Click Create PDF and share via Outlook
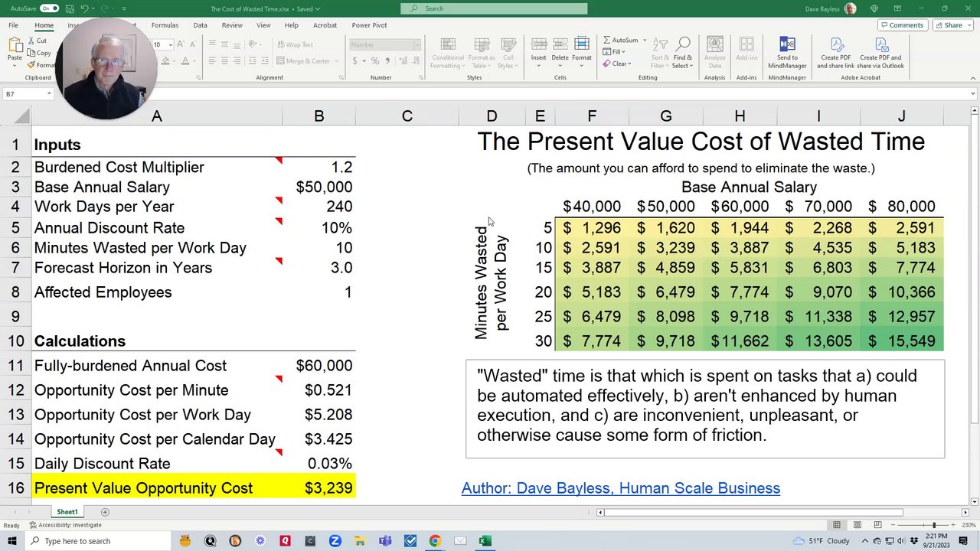 pos(881,45)
